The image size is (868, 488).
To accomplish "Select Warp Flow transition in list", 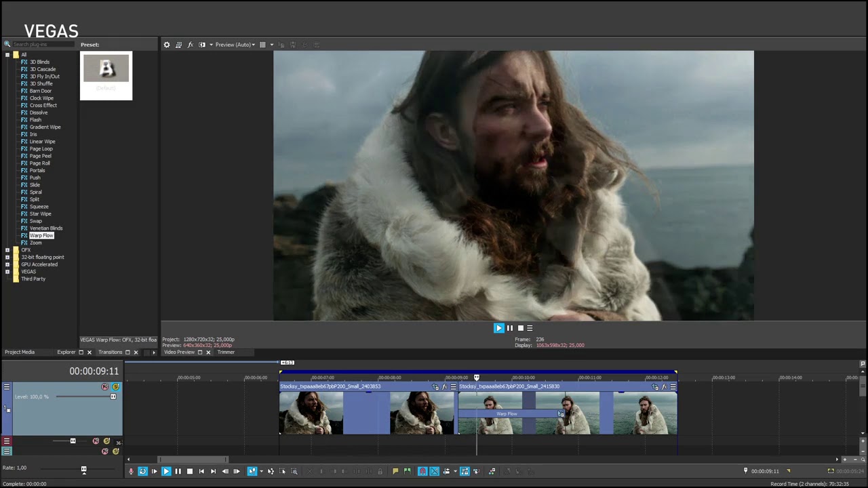I will pyautogui.click(x=41, y=236).
